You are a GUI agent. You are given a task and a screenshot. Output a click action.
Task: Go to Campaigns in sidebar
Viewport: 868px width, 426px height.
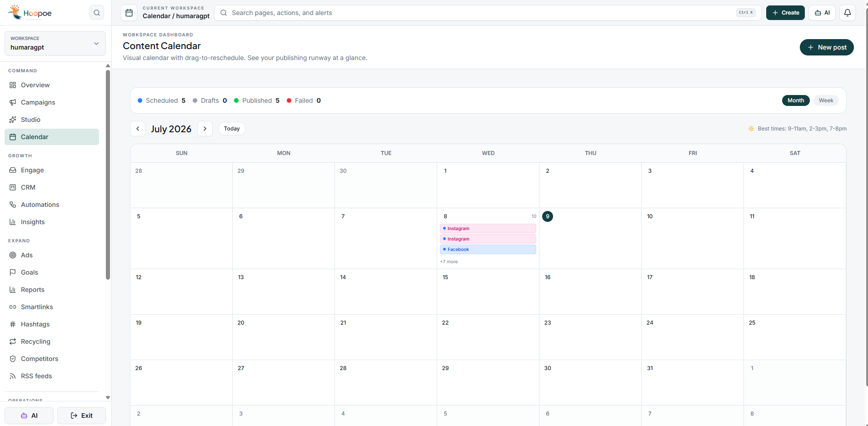[38, 102]
